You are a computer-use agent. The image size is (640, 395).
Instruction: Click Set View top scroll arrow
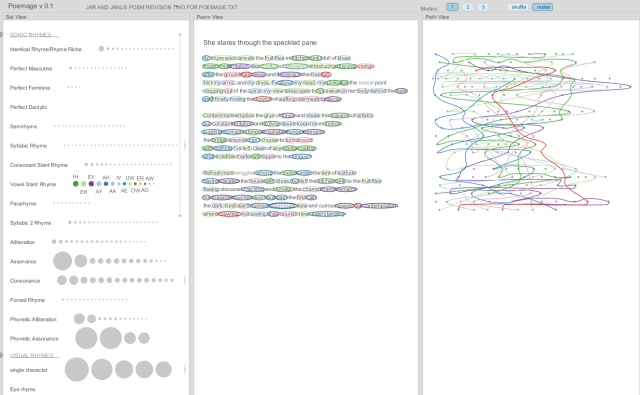pos(180,36)
